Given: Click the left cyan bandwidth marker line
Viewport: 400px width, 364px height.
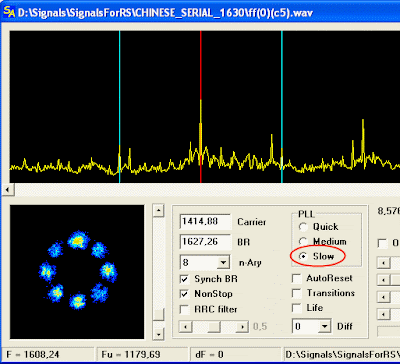Looking at the screenshot, I should 119,107.
